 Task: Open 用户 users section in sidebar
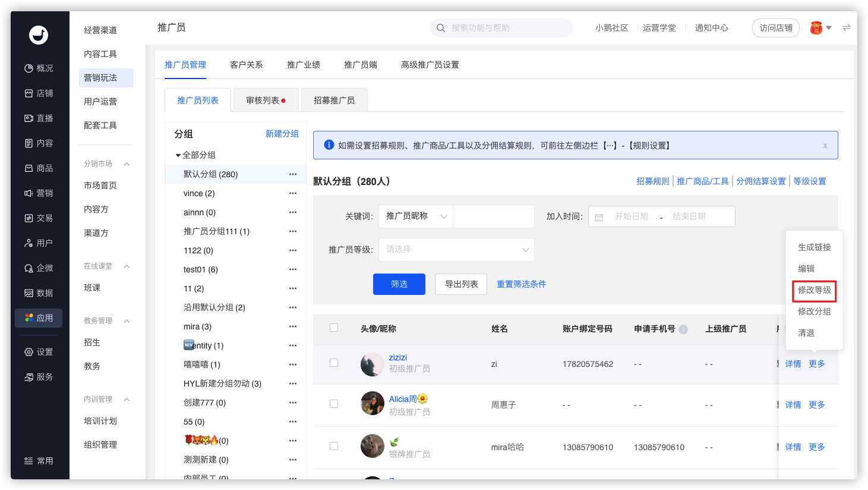point(39,243)
